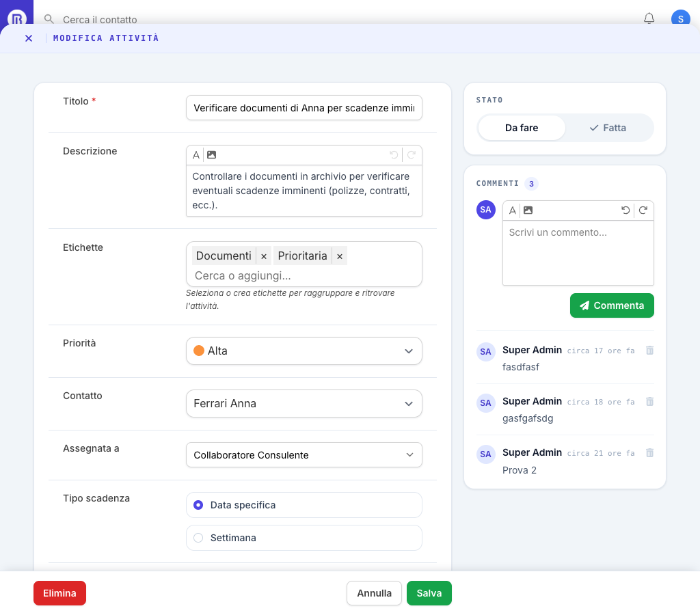Save with the Salva button
The image size is (700, 615).
429,593
